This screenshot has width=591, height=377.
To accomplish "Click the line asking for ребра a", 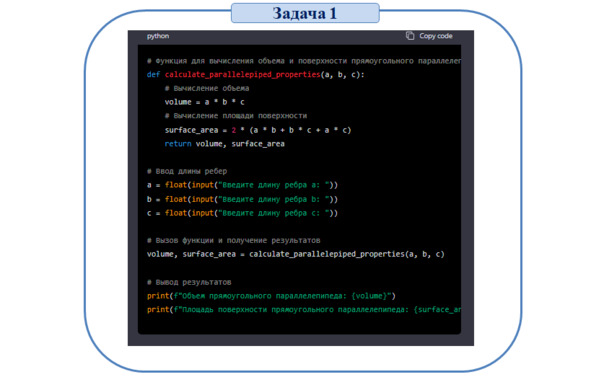I will pyautogui.click(x=242, y=185).
